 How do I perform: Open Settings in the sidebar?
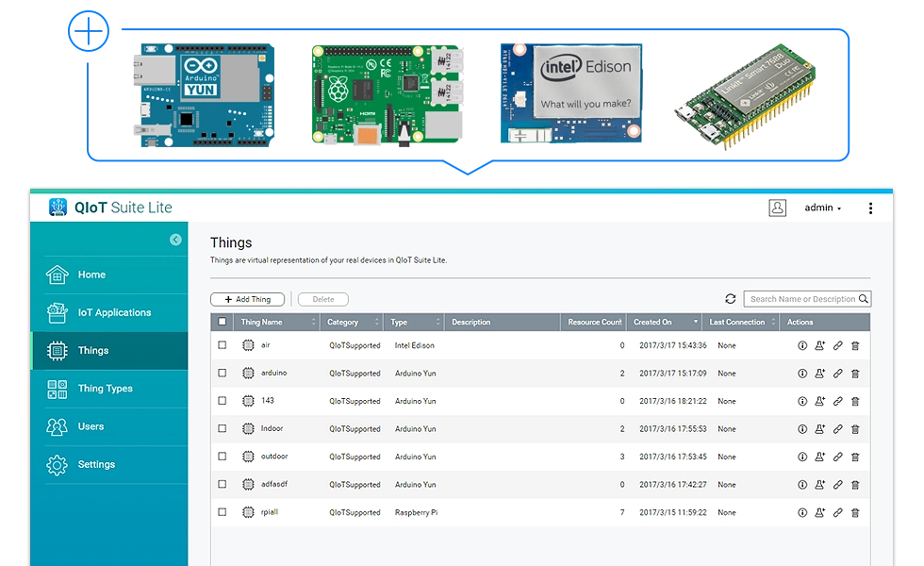coord(111,464)
